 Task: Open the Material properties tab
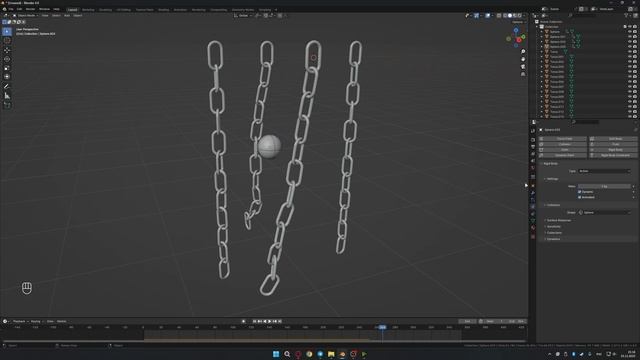coord(533,228)
